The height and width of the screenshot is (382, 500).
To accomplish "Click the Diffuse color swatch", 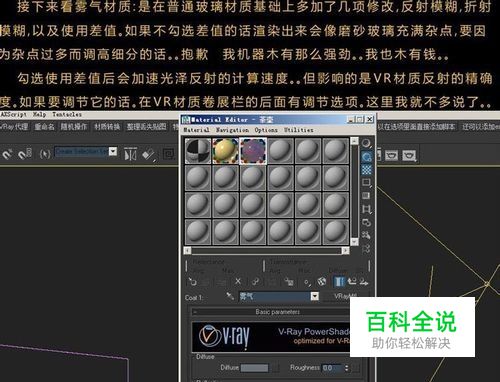I will click(254, 368).
